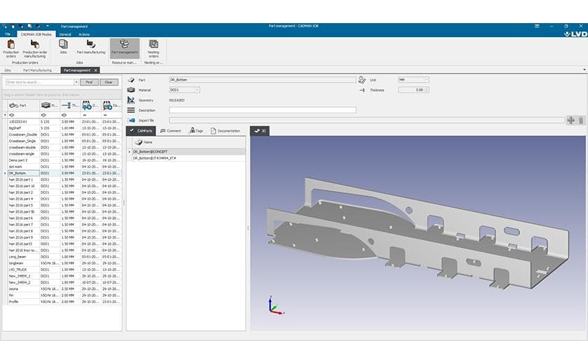This screenshot has width=588, height=364.
Task: Expand the DR_Bottom@CONCEPT row arrow
Action: [129, 152]
